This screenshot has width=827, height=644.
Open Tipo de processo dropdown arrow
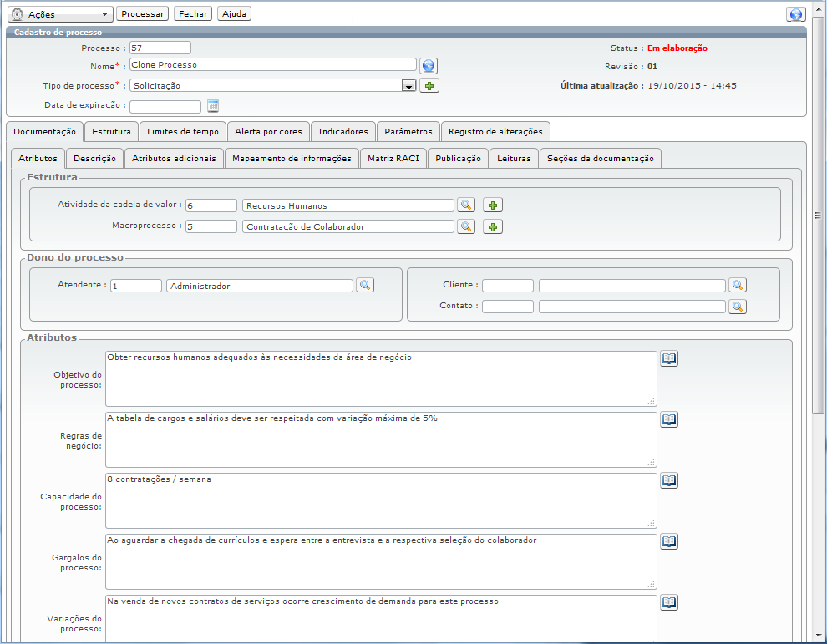click(408, 86)
